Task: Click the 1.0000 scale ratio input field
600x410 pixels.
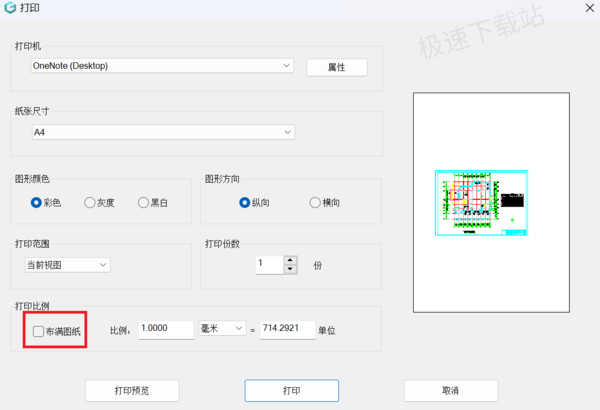Action: pos(166,330)
